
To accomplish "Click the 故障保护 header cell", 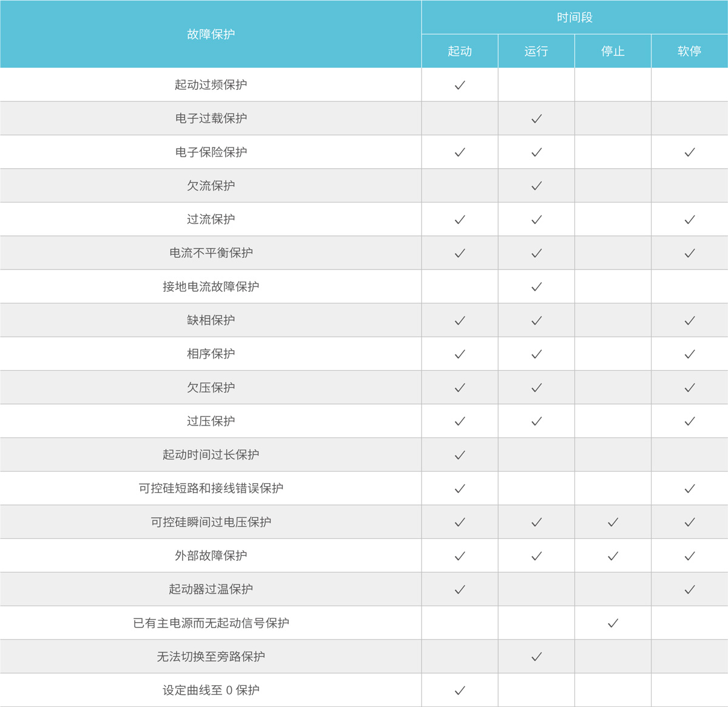I will click(x=211, y=34).
